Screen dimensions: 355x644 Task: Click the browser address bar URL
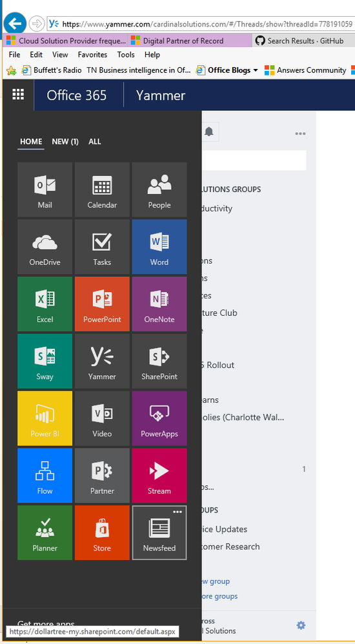click(x=207, y=24)
